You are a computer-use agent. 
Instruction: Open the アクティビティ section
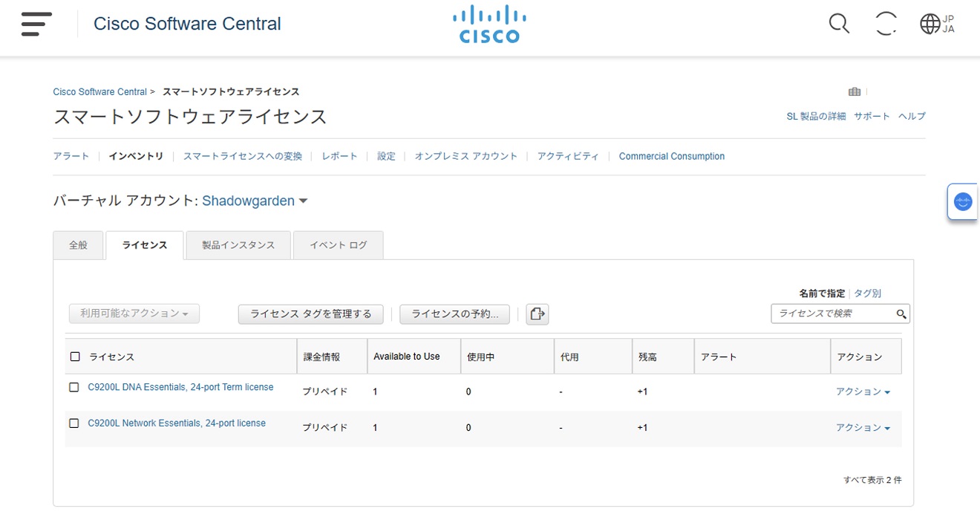[568, 156]
